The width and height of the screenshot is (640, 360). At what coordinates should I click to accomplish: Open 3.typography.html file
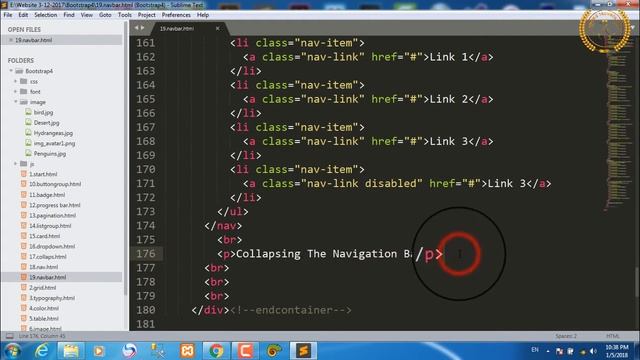pos(52,298)
